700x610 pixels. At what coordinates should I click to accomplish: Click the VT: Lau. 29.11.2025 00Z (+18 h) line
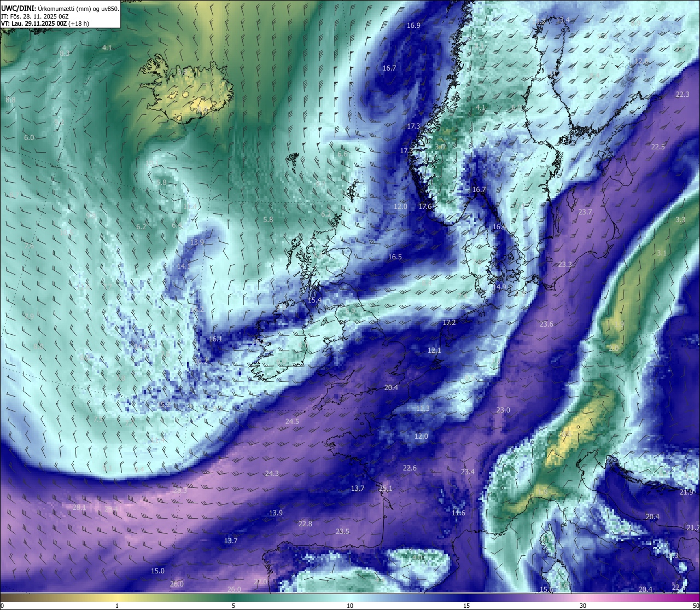click(45, 24)
